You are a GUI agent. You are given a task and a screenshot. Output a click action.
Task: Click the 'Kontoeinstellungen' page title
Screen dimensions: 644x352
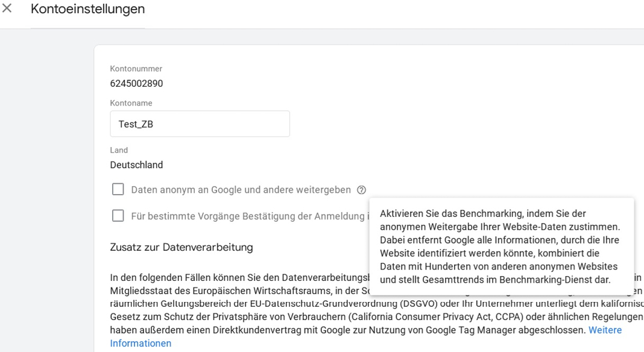coord(87,9)
